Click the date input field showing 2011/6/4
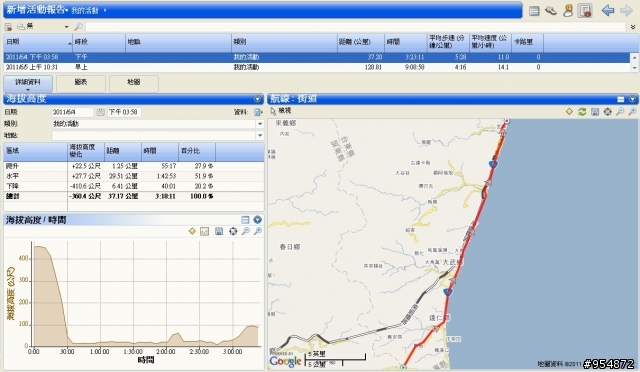Screen dimensions: 640x372 tap(73, 112)
